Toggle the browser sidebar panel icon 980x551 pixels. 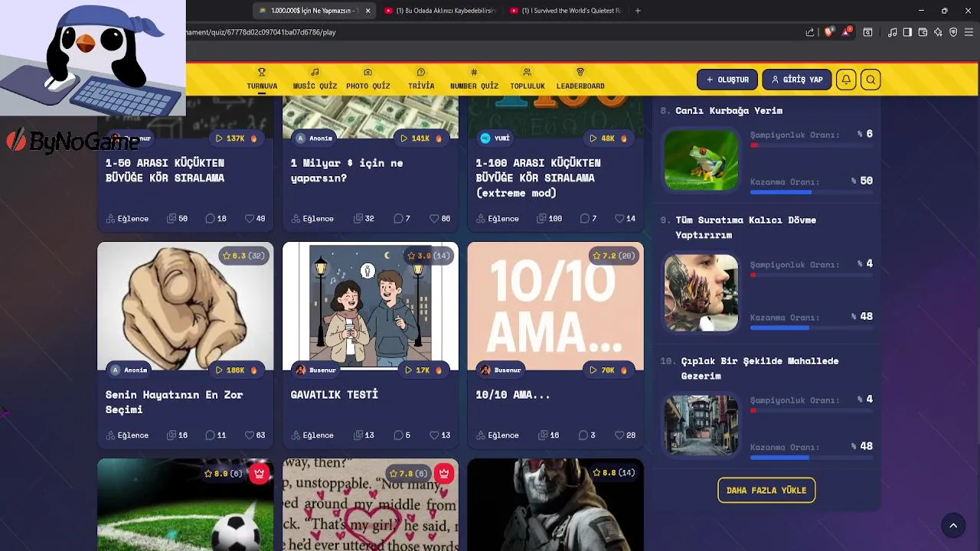[x=907, y=32]
